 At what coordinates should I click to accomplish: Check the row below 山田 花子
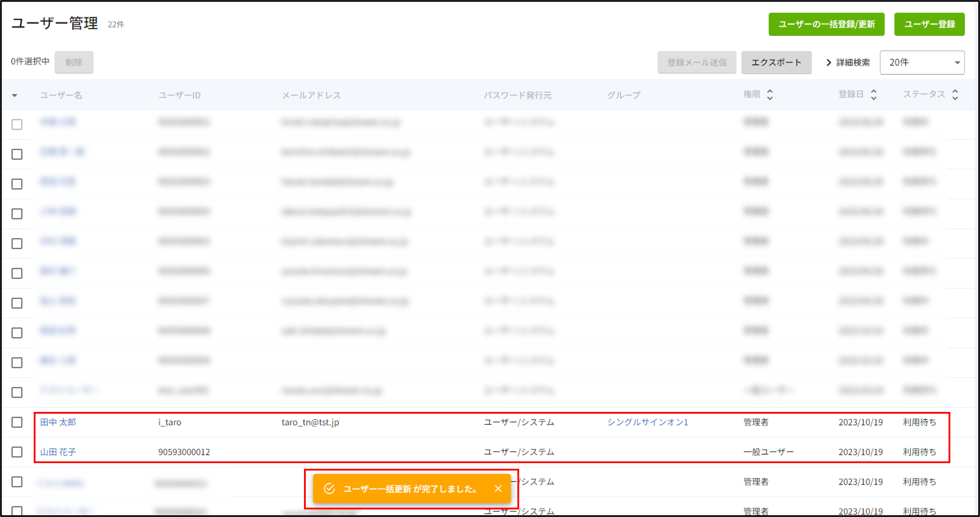tap(17, 482)
